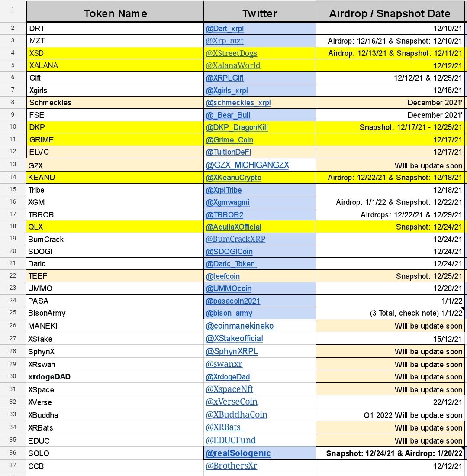Select the XStake 15/12/21 date cell
The image size is (467, 476).
[x=390, y=338]
